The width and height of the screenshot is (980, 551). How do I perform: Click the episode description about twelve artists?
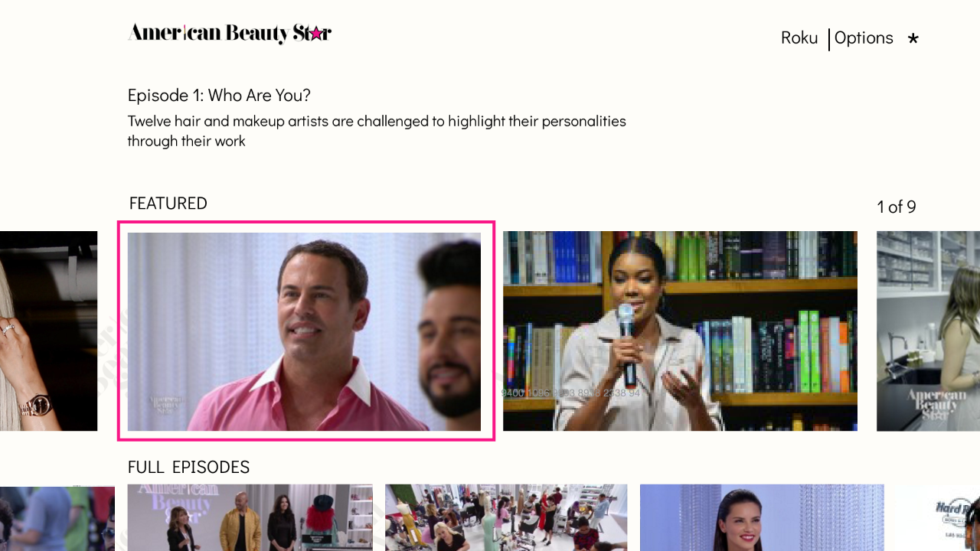[377, 131]
